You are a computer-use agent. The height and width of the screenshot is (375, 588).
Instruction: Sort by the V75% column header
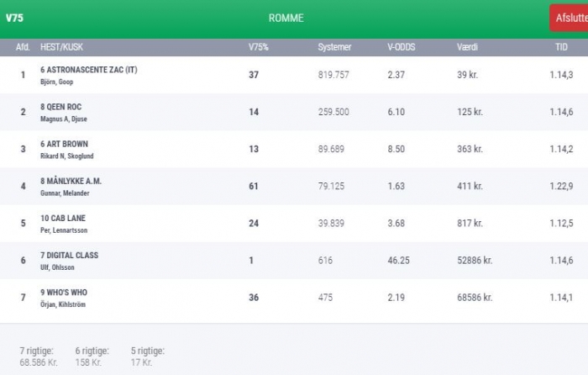point(260,48)
